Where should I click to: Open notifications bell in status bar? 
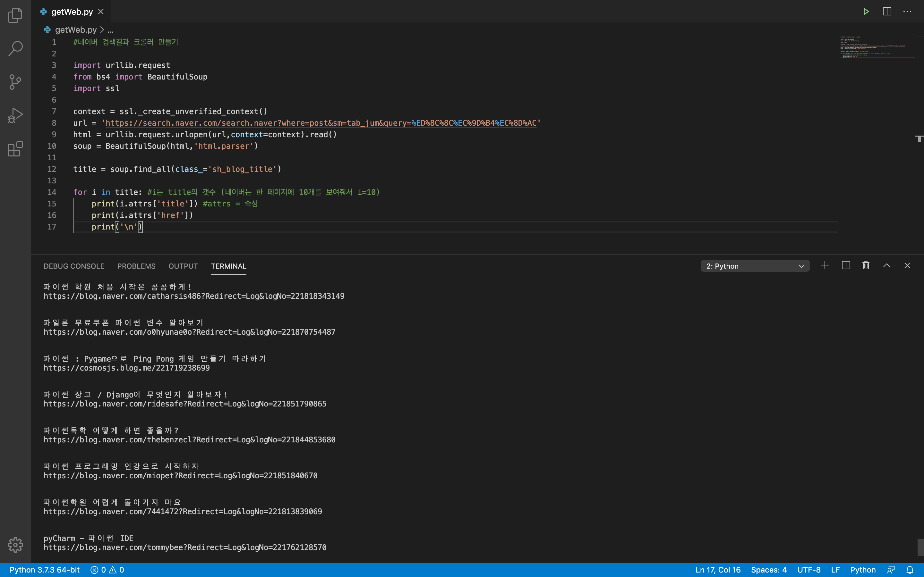[x=910, y=570]
